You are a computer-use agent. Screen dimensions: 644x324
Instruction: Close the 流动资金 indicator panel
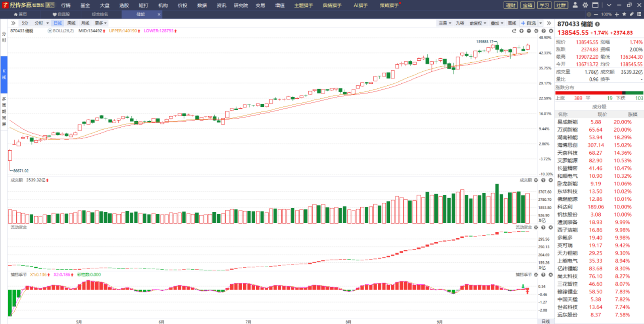pos(551,228)
